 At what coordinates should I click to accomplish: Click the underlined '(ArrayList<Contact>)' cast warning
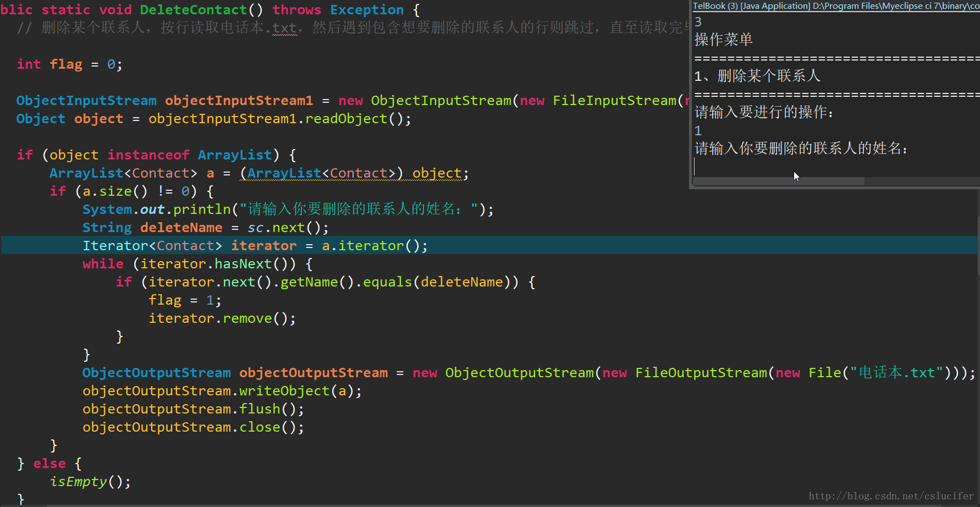point(322,173)
